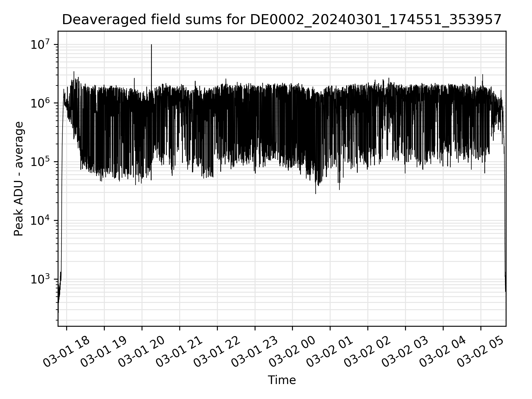Click x-axis tick label "03-02 05"
Screen dimensions: 532x399
481,352
